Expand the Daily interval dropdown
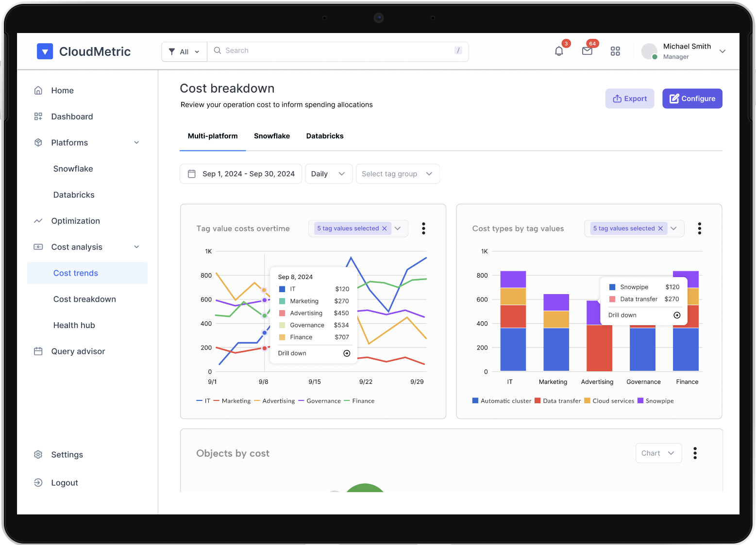Viewport: 756px width, 545px height. pos(329,174)
